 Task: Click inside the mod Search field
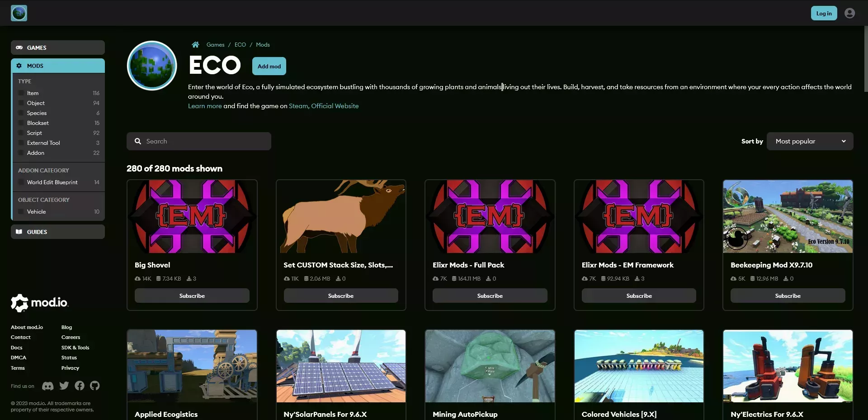(199, 141)
